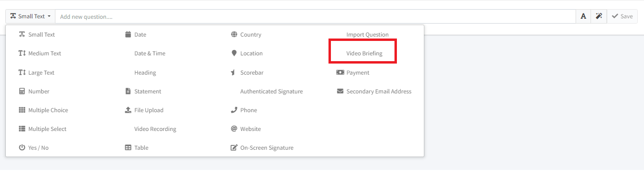The image size is (644, 182).
Task: Click the font formatting A icon
Action: click(x=583, y=16)
